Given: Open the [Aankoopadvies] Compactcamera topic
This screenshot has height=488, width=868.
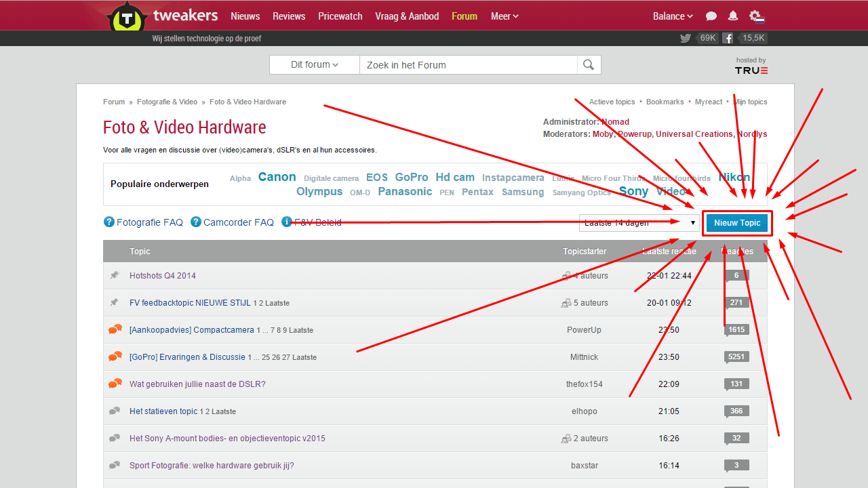Looking at the screenshot, I should click(x=192, y=330).
